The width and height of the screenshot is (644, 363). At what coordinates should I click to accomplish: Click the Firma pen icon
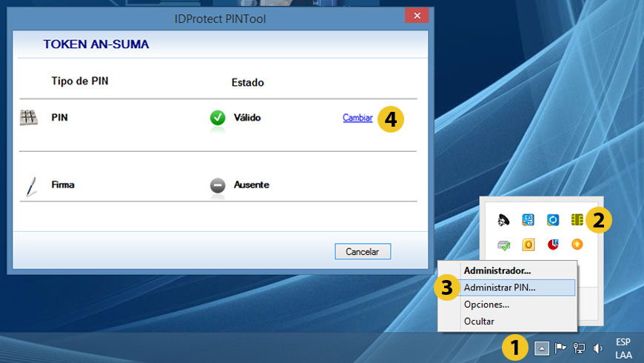(31, 187)
